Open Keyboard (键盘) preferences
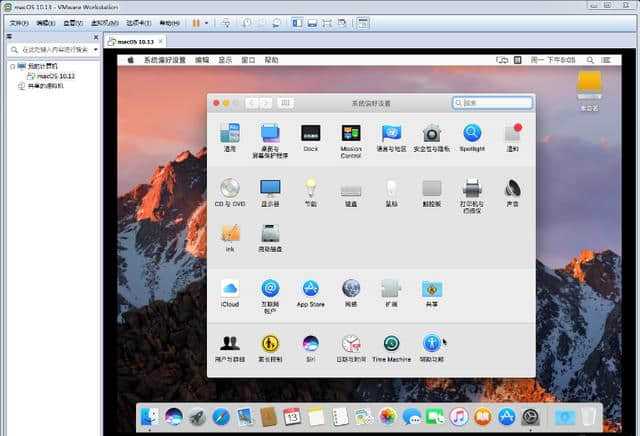Viewport: 640px width, 436px height. pyautogui.click(x=351, y=195)
